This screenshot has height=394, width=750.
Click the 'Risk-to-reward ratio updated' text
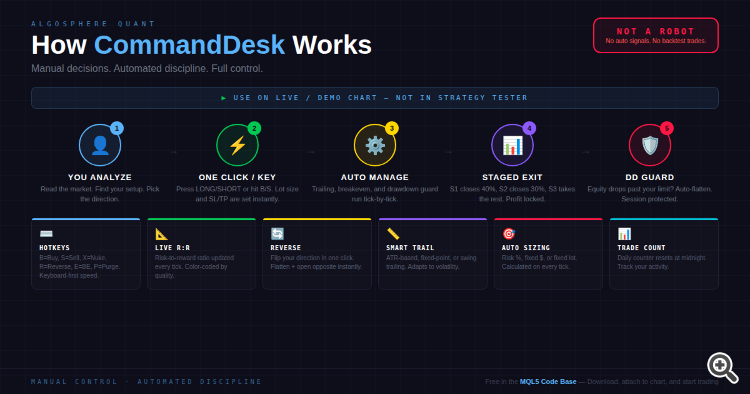pos(194,267)
